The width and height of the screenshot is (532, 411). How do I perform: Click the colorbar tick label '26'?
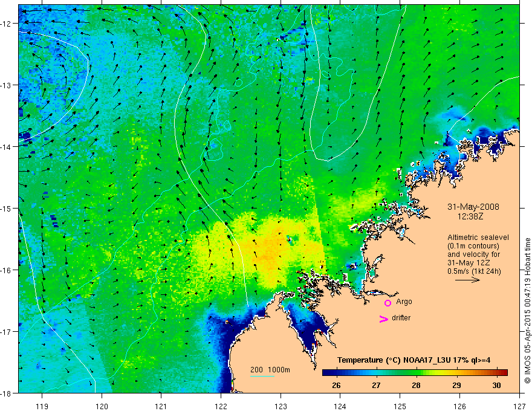click(x=336, y=386)
